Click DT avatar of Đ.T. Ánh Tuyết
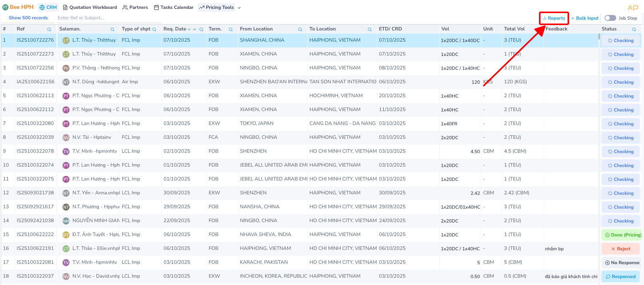Viewport: 644px width, 285px height. 66,235
